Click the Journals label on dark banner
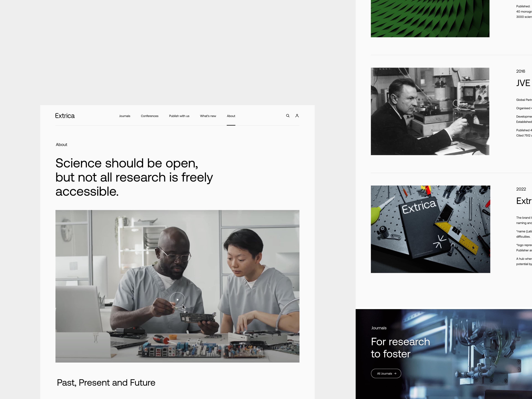The width and height of the screenshot is (532, 399). 379,328
